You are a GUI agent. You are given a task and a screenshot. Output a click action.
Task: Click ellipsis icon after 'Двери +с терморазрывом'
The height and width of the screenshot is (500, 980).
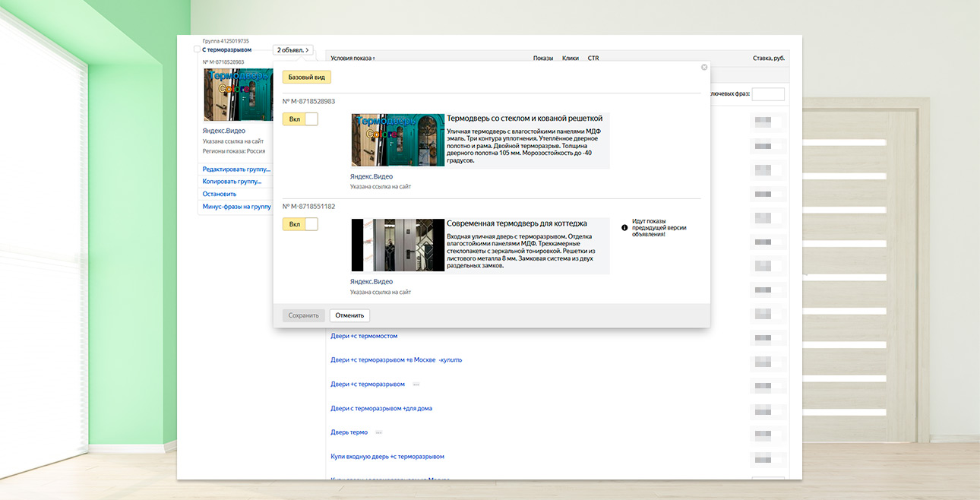coord(416,384)
